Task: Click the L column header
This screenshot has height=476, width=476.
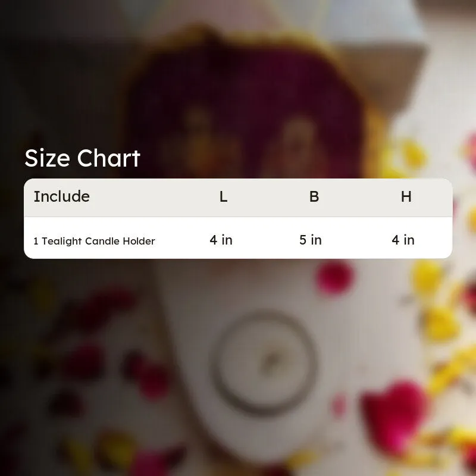Action: coord(223,197)
